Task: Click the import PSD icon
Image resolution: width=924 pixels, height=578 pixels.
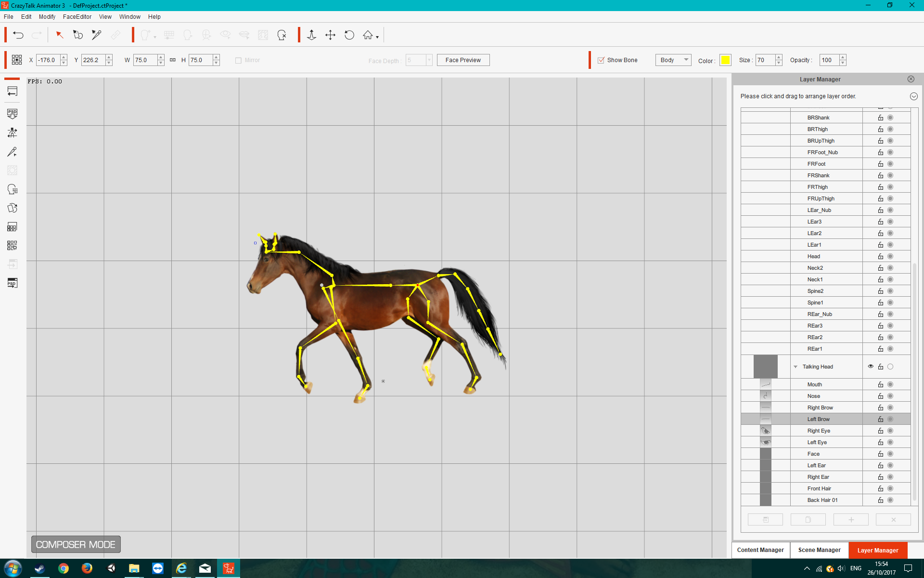Action: pos(13,114)
